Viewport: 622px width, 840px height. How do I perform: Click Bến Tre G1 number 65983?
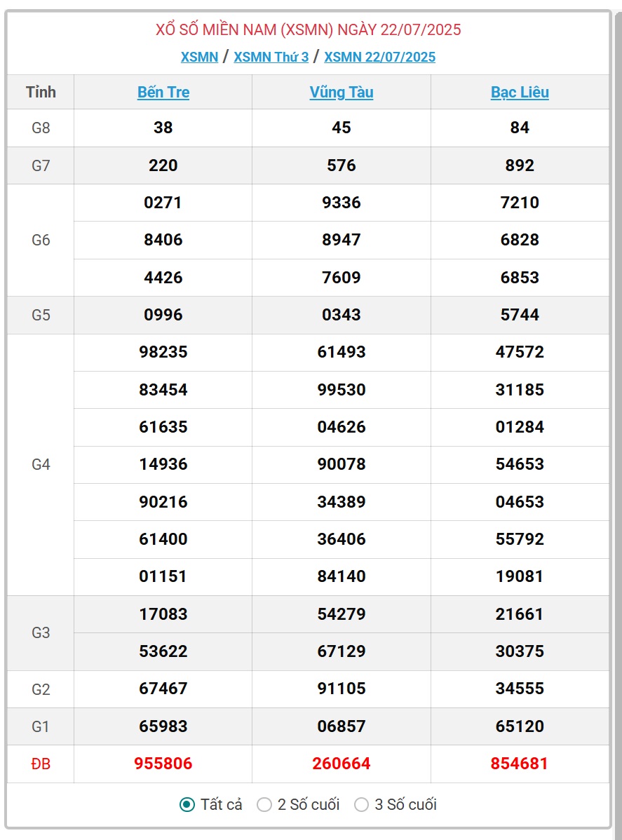[163, 726]
